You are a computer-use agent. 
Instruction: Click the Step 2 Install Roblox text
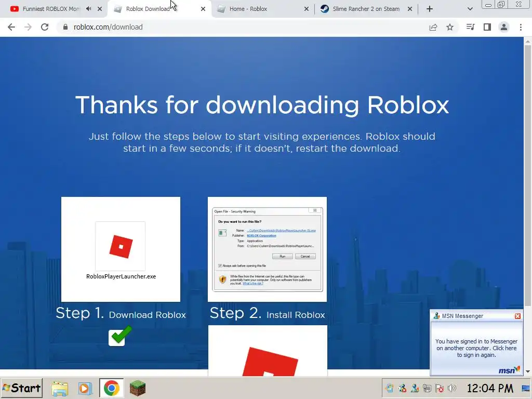coord(268,313)
